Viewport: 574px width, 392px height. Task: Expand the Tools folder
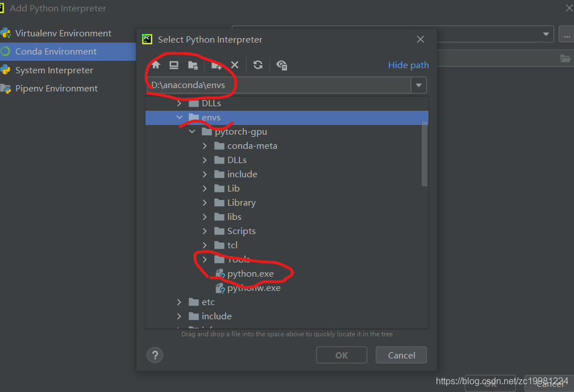pos(205,260)
